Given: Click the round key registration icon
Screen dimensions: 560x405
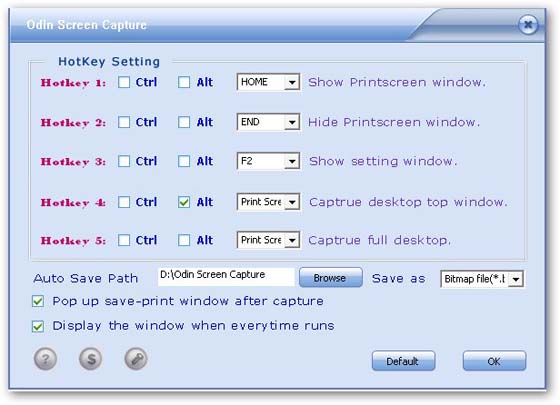Looking at the screenshot, I should 136,359.
